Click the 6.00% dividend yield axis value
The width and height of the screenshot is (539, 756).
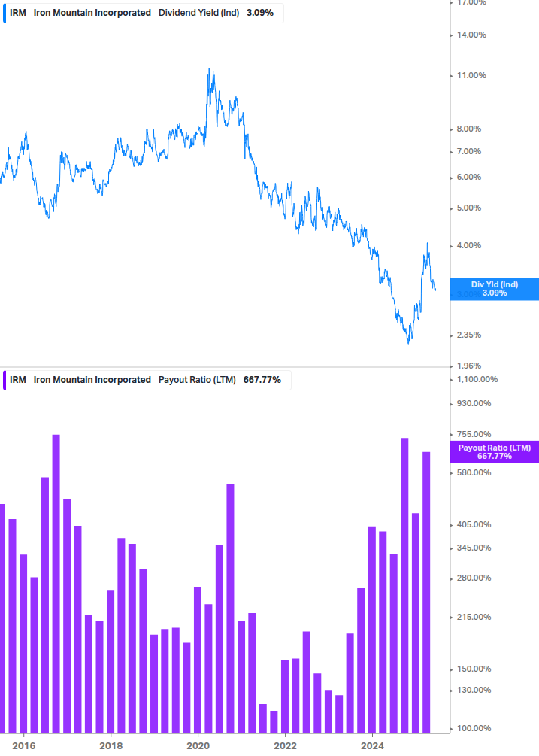coord(468,177)
